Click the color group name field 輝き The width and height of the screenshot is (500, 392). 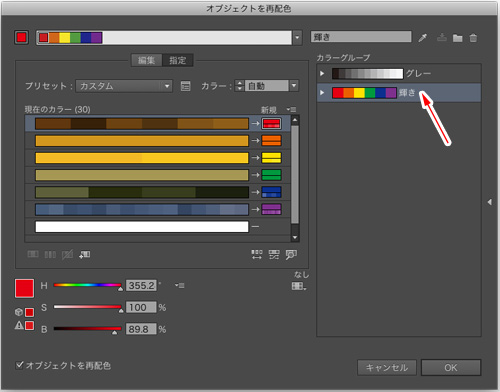(361, 37)
